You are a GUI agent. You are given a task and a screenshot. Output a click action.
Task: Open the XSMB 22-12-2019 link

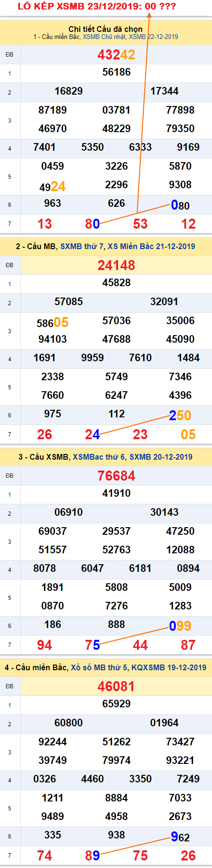click(153, 37)
